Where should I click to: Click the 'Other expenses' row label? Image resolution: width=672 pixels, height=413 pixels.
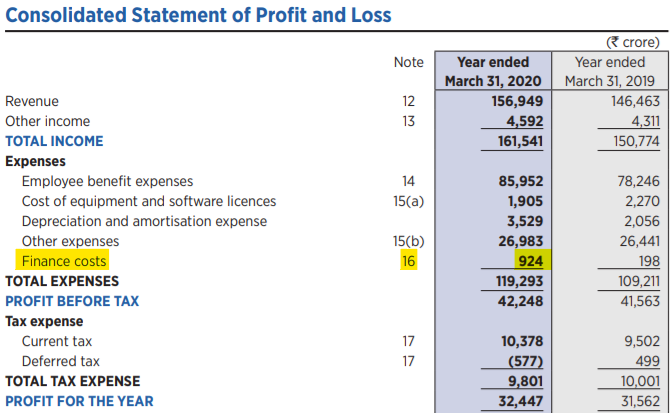[x=71, y=241]
